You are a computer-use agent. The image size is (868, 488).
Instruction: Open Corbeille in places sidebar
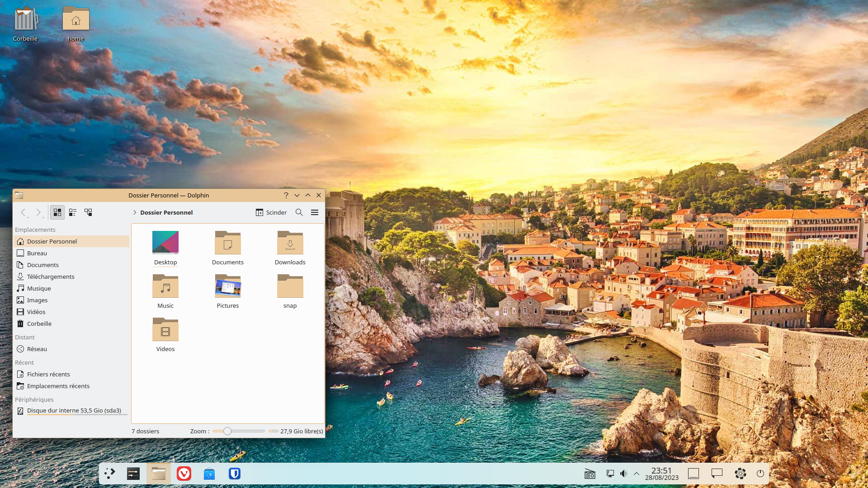[x=39, y=324]
